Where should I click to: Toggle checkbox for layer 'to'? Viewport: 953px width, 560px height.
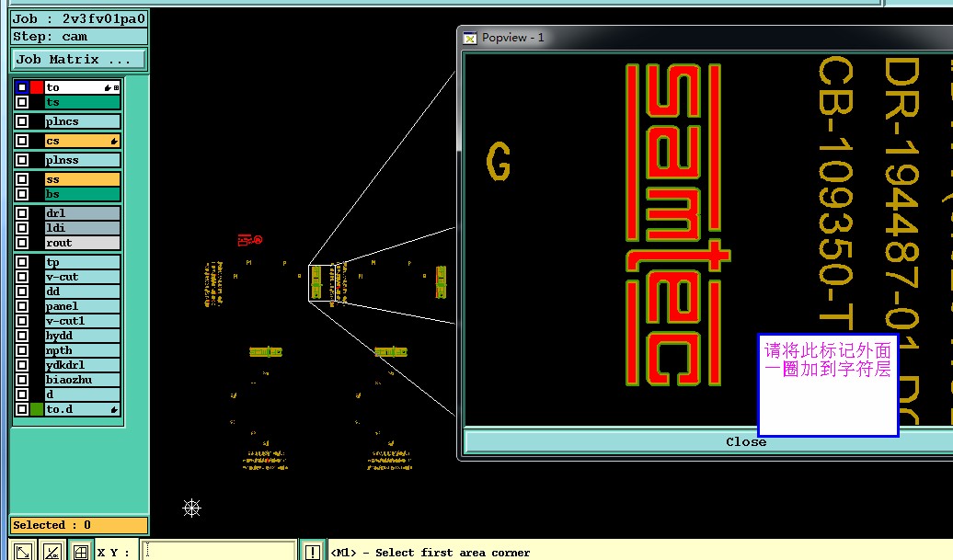click(22, 87)
